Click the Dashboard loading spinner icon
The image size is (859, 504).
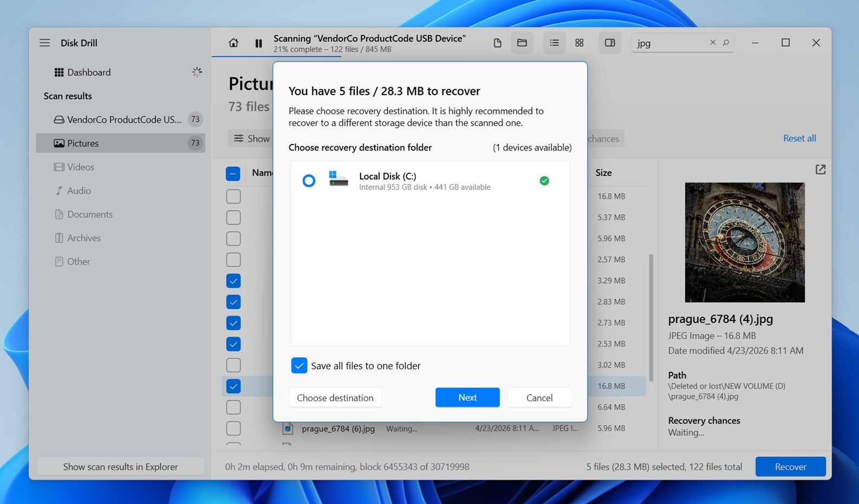coord(197,71)
